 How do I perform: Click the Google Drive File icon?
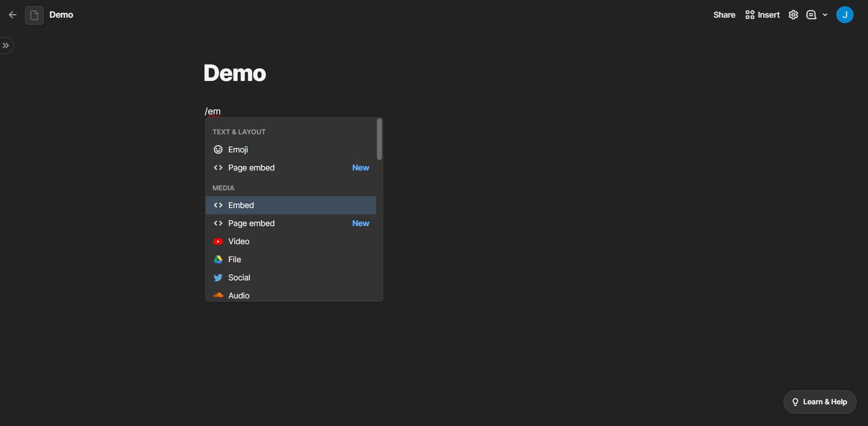[218, 260]
